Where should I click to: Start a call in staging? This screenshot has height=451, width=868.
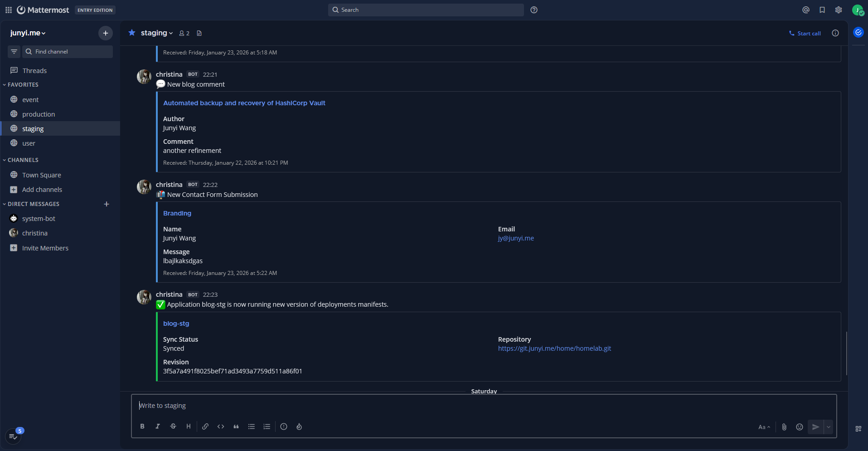(805, 34)
